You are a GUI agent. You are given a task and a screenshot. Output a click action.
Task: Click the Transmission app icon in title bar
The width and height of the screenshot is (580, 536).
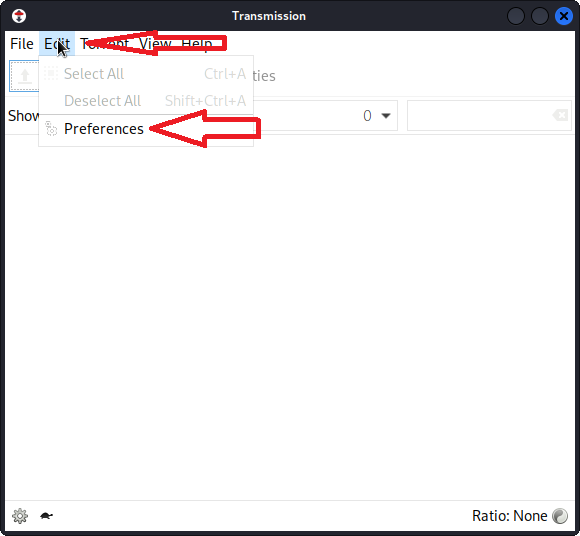pyautogui.click(x=19, y=16)
